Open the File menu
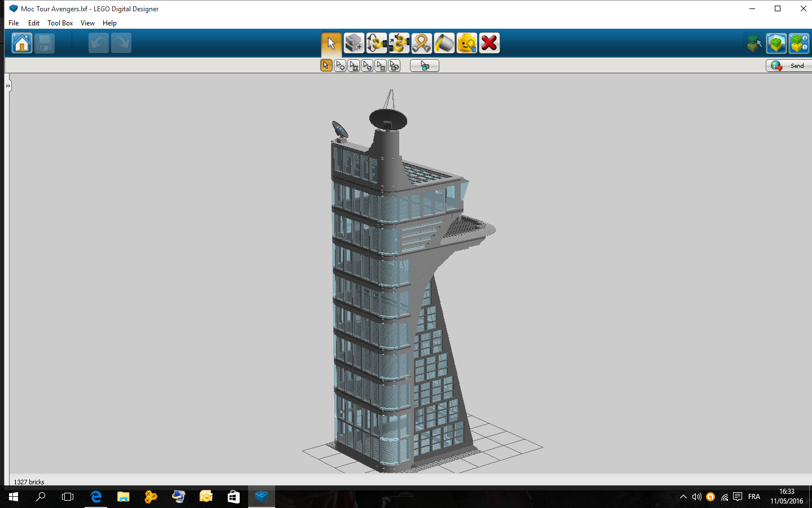812x508 pixels. (x=14, y=23)
